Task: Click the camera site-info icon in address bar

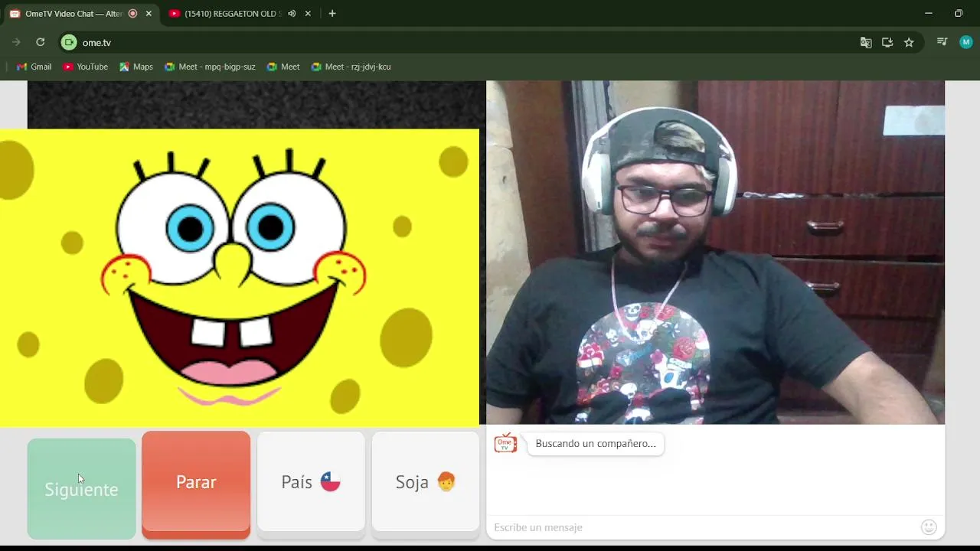Action: [69, 43]
